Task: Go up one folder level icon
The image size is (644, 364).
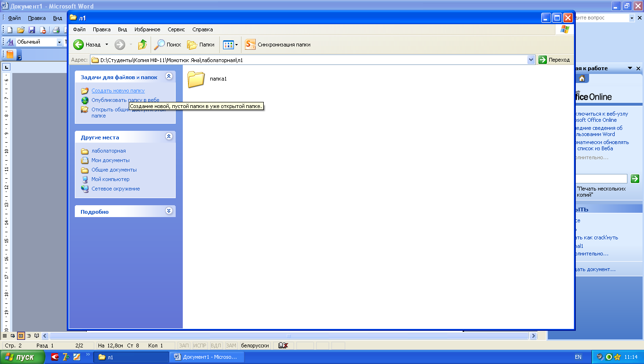Action: [x=143, y=45]
